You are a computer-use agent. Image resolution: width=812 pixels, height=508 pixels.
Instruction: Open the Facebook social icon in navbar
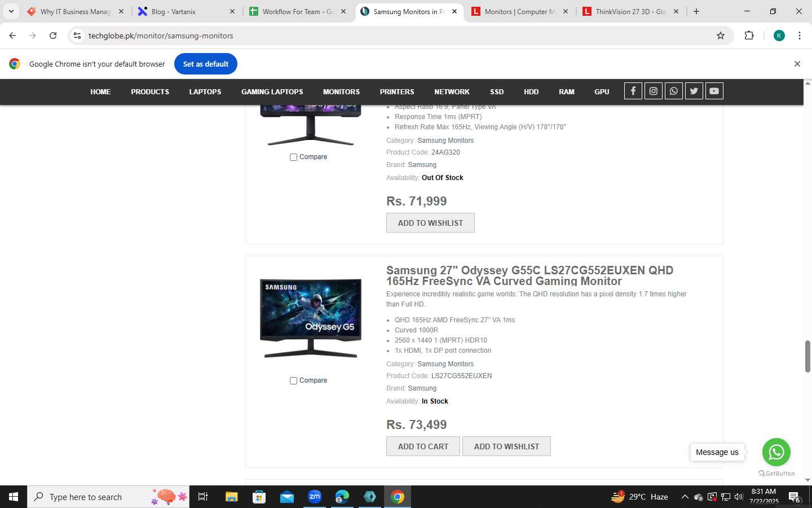(633, 91)
